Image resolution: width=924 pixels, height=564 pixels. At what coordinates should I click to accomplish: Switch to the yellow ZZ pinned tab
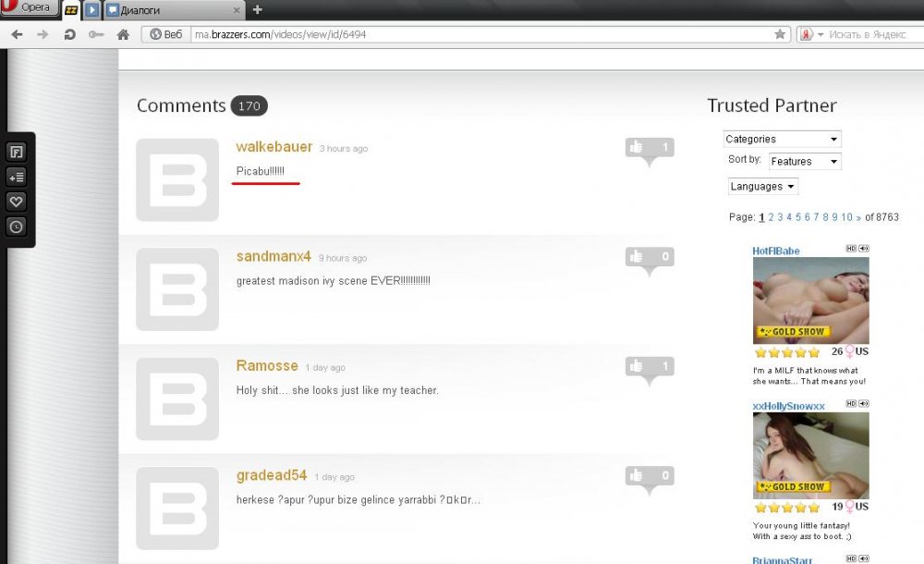click(71, 10)
